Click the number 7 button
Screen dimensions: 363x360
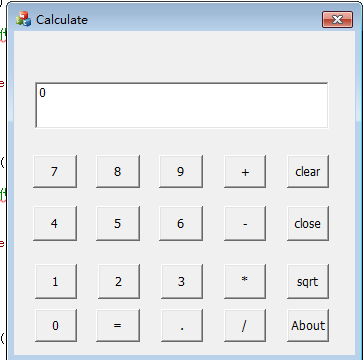click(x=55, y=171)
